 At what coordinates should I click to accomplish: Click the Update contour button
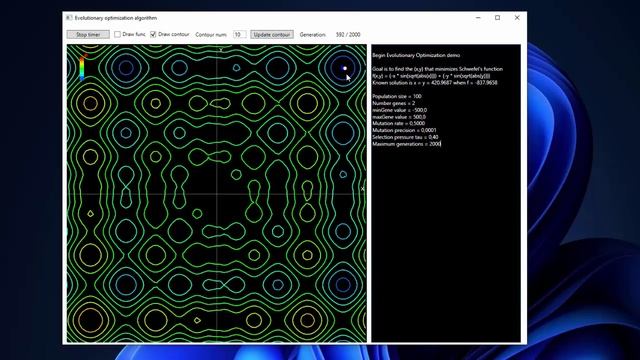272,35
